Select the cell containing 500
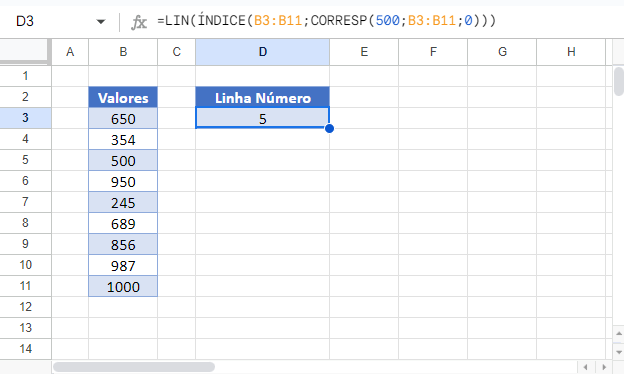 (123, 160)
